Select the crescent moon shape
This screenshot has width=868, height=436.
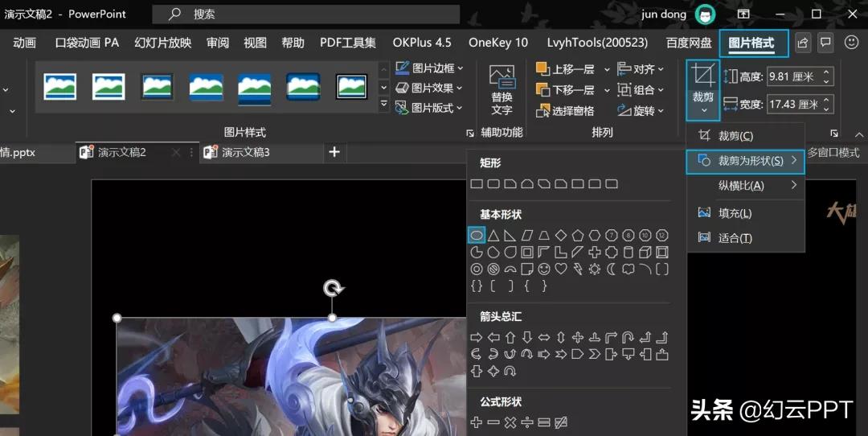(611, 269)
